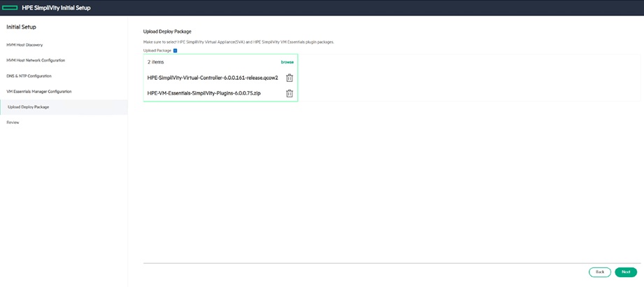Browse for package files
The image size is (644, 287).
287,62
